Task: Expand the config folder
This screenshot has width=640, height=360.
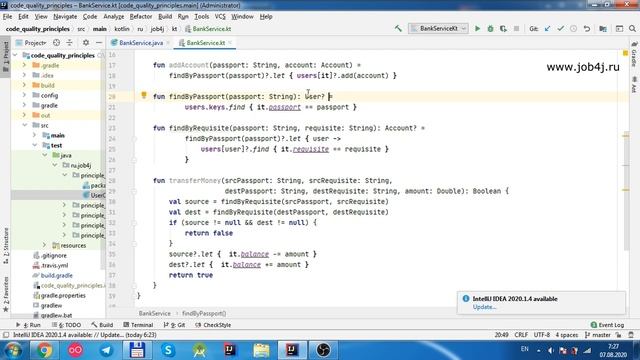Action: tap(24, 95)
